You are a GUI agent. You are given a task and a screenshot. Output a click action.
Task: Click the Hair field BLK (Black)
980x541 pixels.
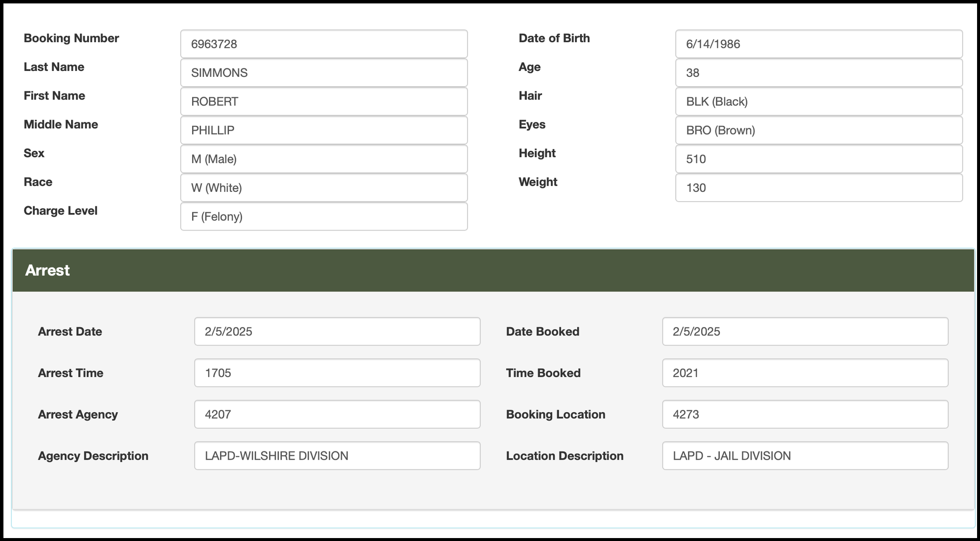(x=818, y=101)
